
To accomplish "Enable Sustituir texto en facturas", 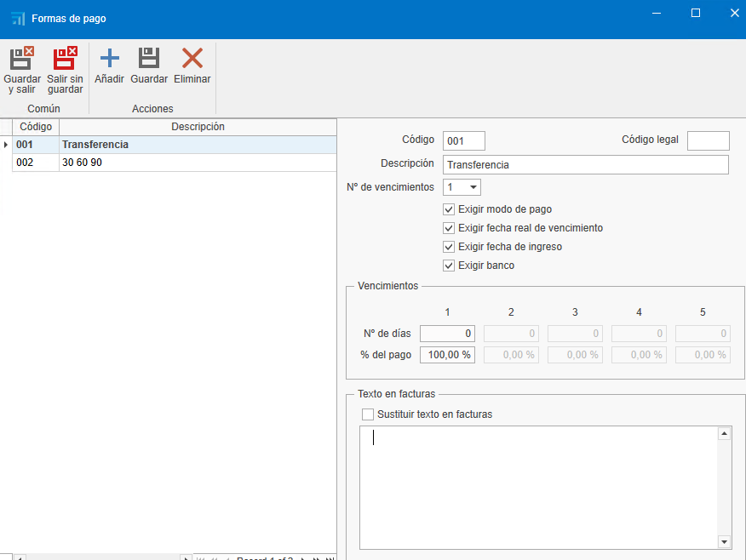I will [368, 414].
